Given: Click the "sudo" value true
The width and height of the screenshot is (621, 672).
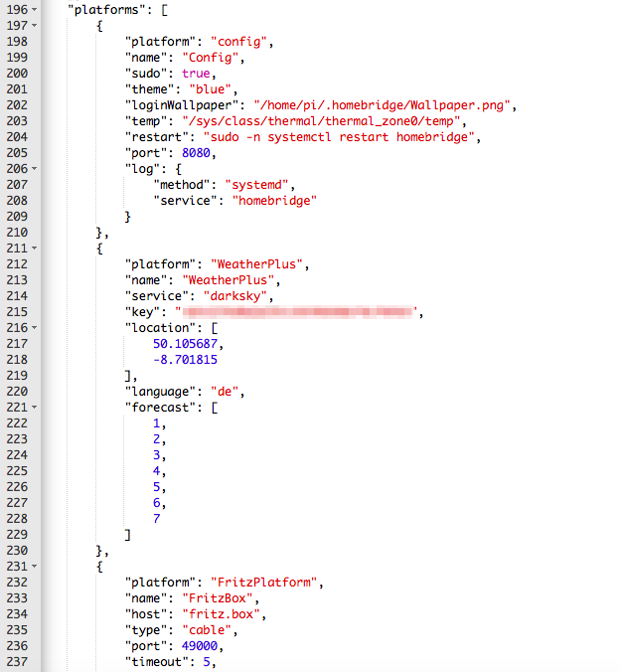Looking at the screenshot, I should (196, 74).
